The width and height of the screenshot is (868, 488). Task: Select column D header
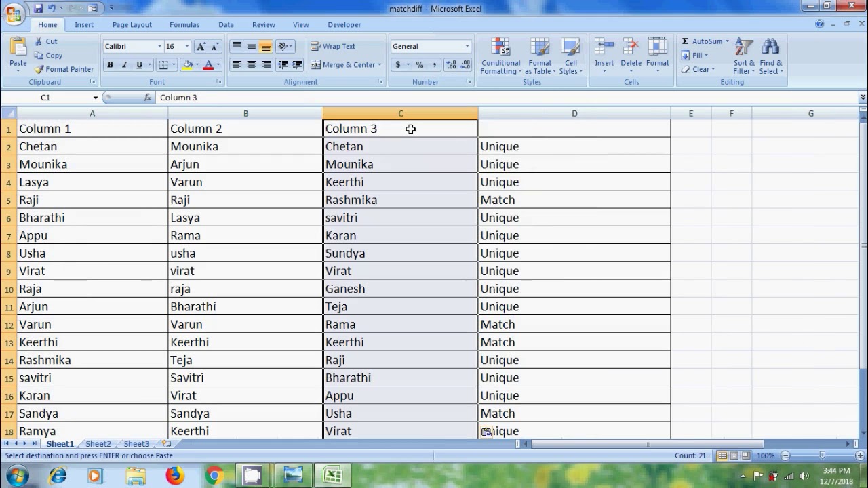coord(574,114)
